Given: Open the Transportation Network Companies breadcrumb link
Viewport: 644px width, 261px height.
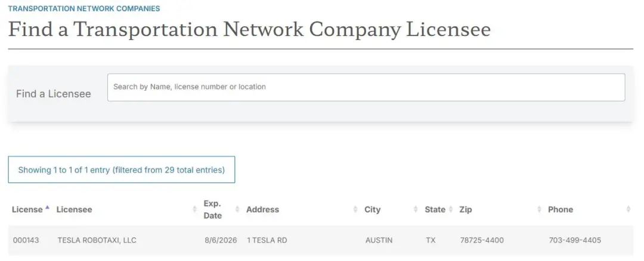Looking at the screenshot, I should pos(84,9).
